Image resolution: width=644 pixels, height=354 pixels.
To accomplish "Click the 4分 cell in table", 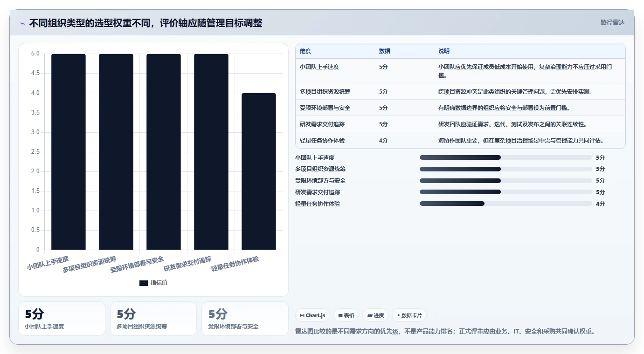I will tap(383, 140).
